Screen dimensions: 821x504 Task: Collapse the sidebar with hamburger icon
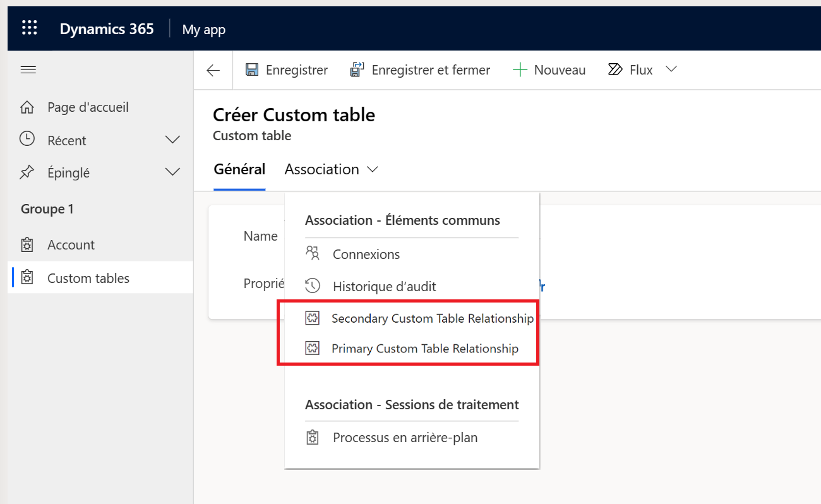pos(28,69)
